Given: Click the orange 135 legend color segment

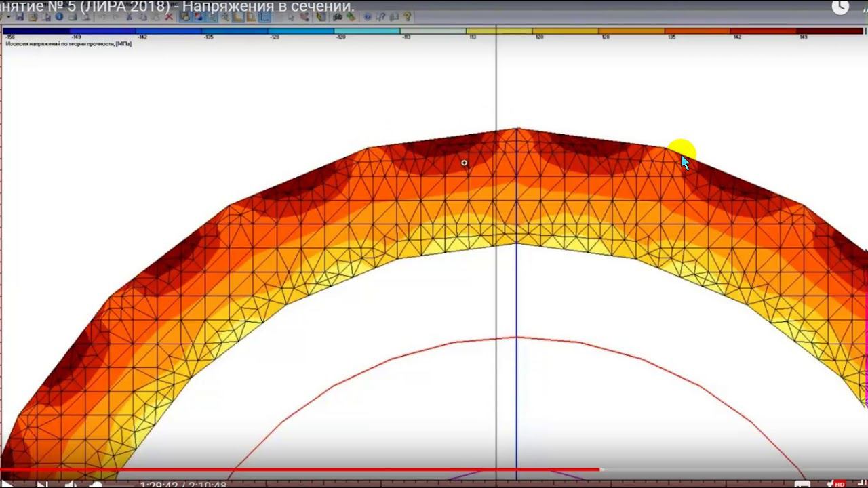Looking at the screenshot, I should click(697, 30).
